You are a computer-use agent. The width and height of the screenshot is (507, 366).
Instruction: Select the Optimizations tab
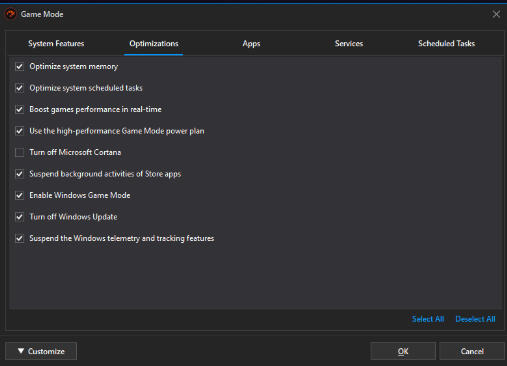[154, 44]
